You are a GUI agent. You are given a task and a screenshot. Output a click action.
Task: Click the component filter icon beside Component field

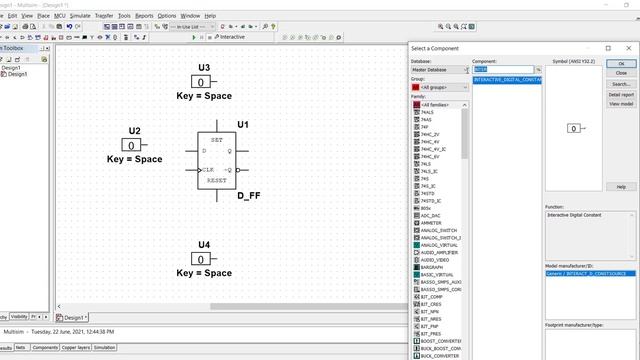(x=538, y=70)
